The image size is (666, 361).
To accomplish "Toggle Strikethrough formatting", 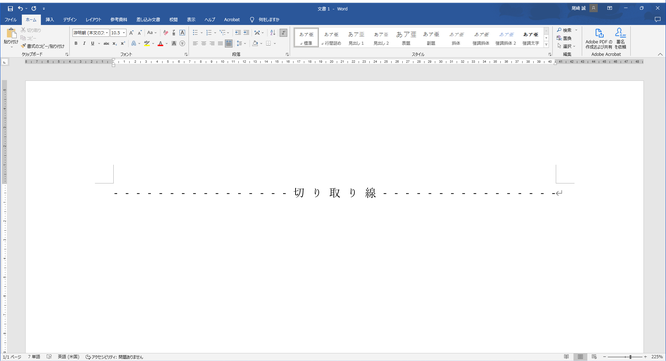I will click(106, 43).
